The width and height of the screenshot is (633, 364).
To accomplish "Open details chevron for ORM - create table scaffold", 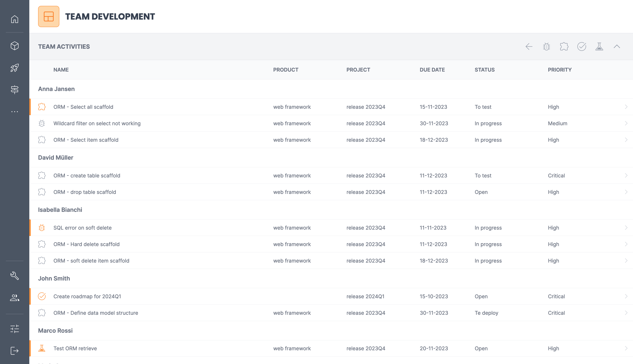I will pos(626,175).
